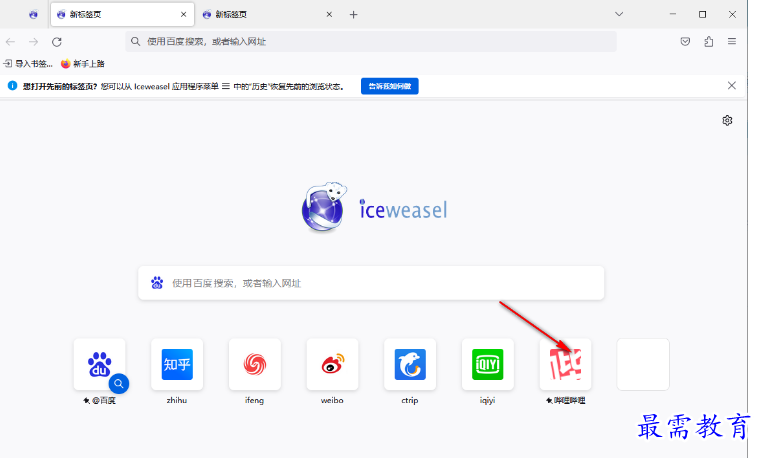Close the first 新标签页 tab
The width and height of the screenshot is (759, 458).
tap(183, 15)
